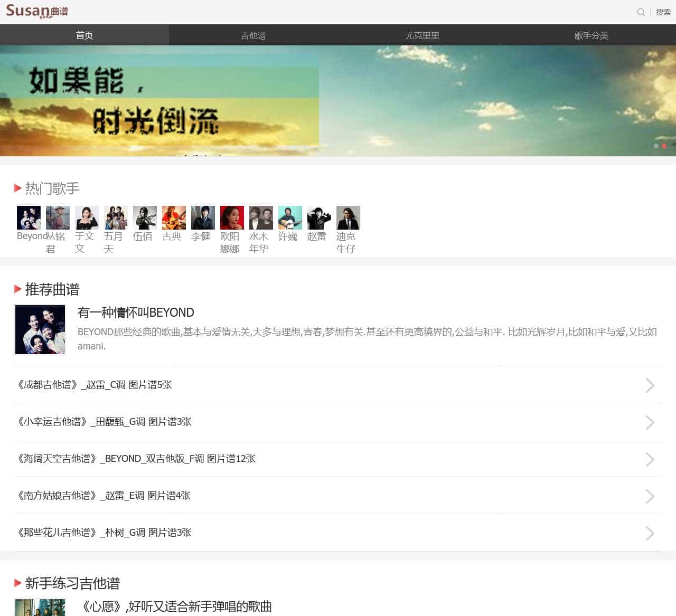Click the Susan曲谱 guitar logo

click(x=36, y=11)
